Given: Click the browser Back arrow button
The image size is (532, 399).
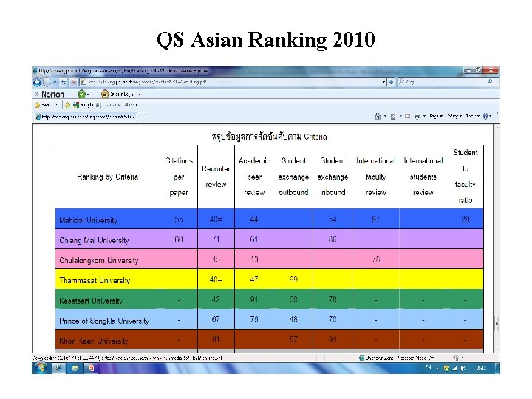Looking at the screenshot, I should pos(37,82).
